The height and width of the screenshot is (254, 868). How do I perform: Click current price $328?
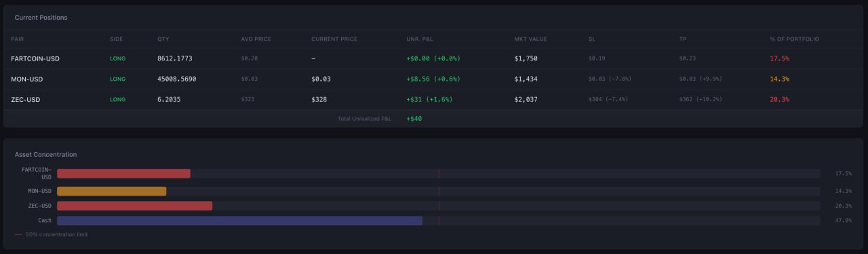point(319,100)
